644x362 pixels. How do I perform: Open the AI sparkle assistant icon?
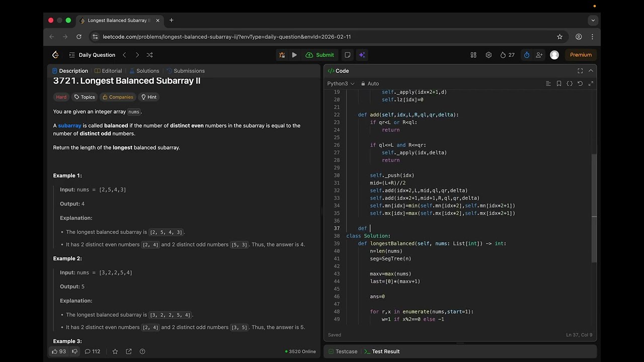(x=362, y=55)
